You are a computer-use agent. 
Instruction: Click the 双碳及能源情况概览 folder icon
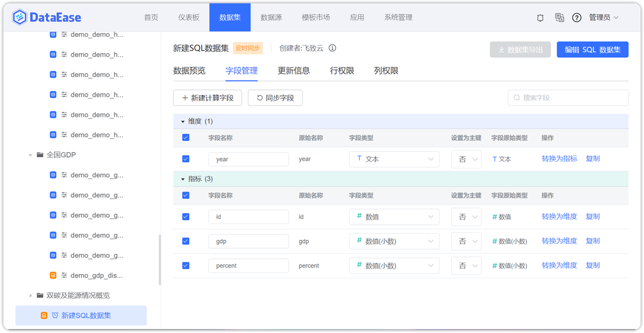(x=40, y=295)
